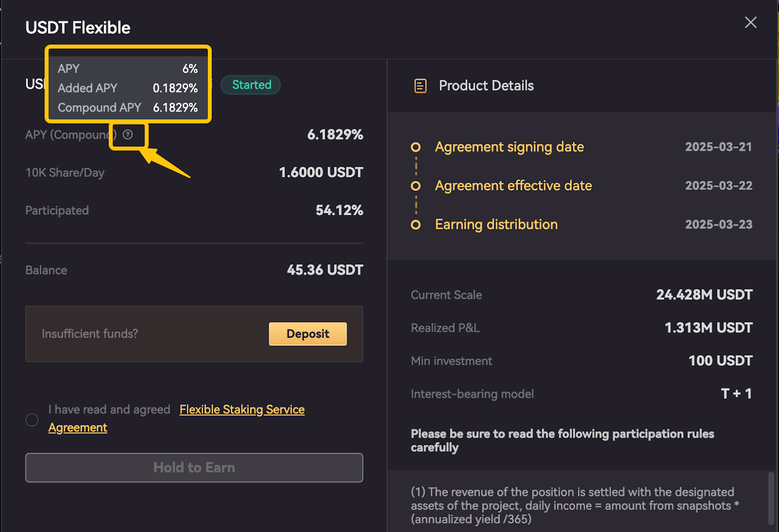Click the USDT Flexible dialog title
779x532 pixels.
click(x=78, y=28)
